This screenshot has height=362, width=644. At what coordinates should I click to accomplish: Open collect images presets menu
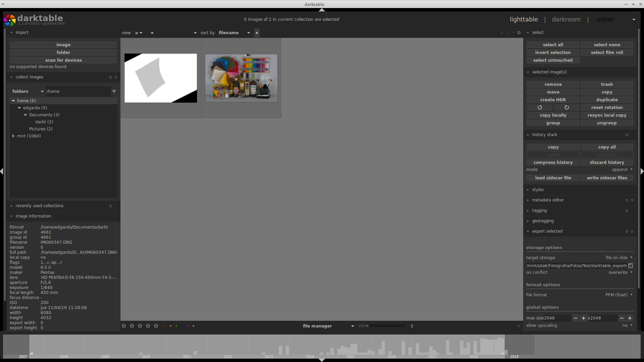116,77
